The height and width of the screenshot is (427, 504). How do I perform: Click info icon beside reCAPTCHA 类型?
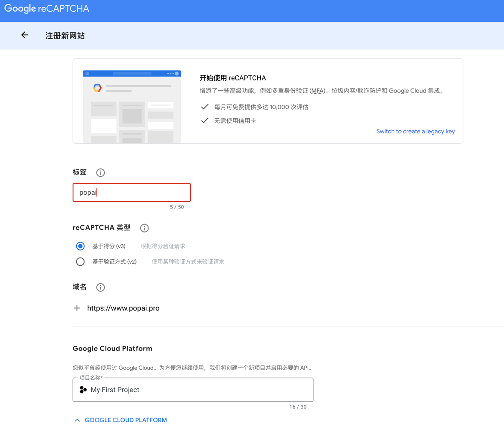tap(144, 228)
